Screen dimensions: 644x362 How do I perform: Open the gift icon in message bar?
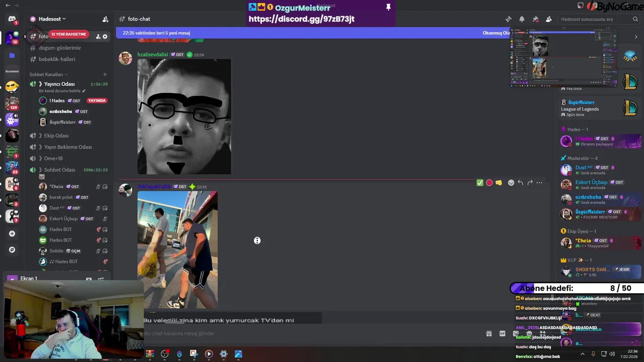(489, 333)
